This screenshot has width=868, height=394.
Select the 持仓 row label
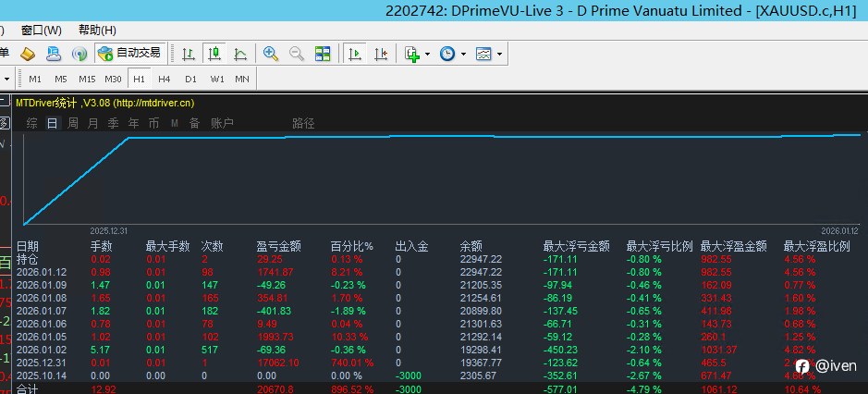coord(27,259)
